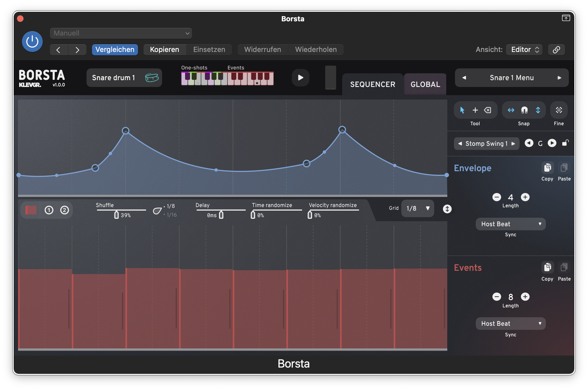Click the vertical expand icon beside Grid
Screen dimensions: 588x390
coord(447,209)
